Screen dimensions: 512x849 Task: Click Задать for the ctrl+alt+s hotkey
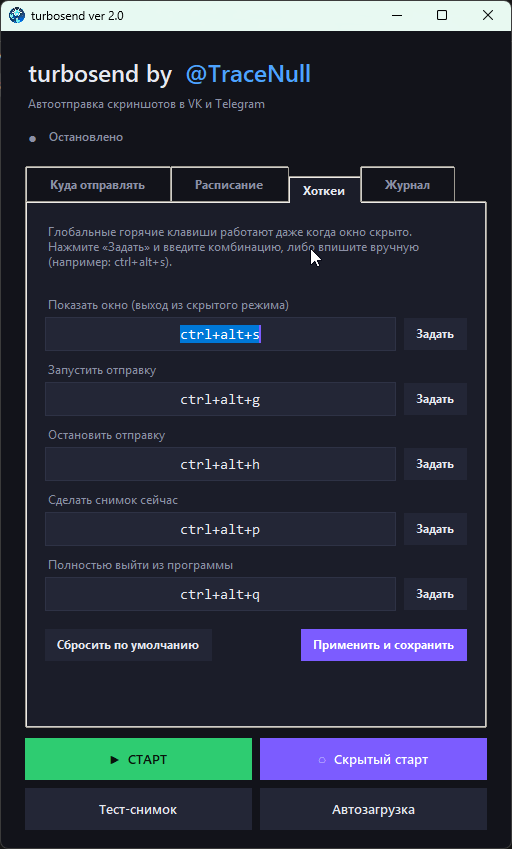coord(435,334)
